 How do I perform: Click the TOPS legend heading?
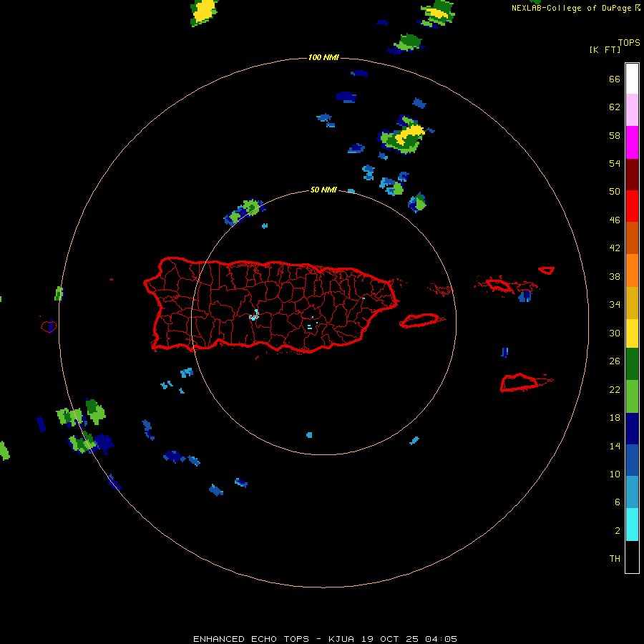tap(629, 42)
